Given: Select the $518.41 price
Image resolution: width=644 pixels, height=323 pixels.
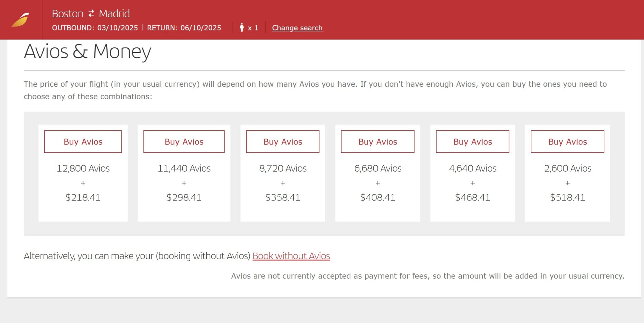Looking at the screenshot, I should tap(568, 197).
